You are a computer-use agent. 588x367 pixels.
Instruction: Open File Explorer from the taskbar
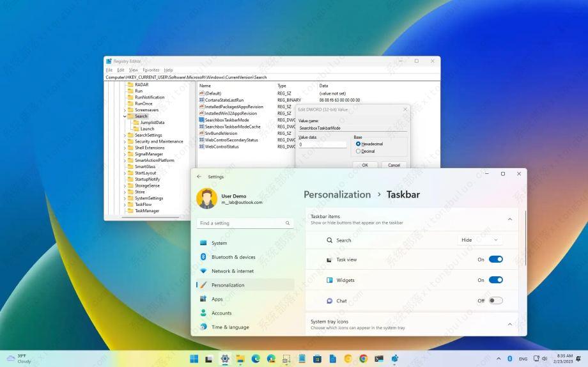click(x=240, y=359)
